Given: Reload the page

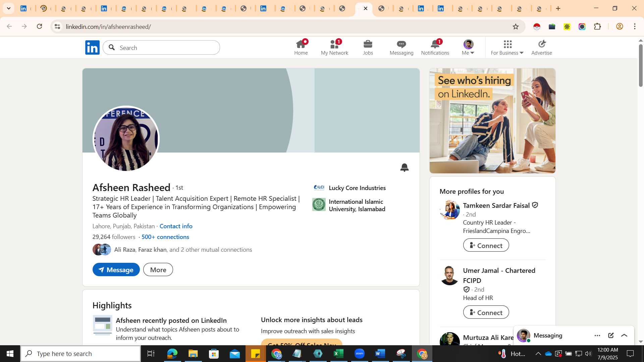Looking at the screenshot, I should click(x=40, y=26).
